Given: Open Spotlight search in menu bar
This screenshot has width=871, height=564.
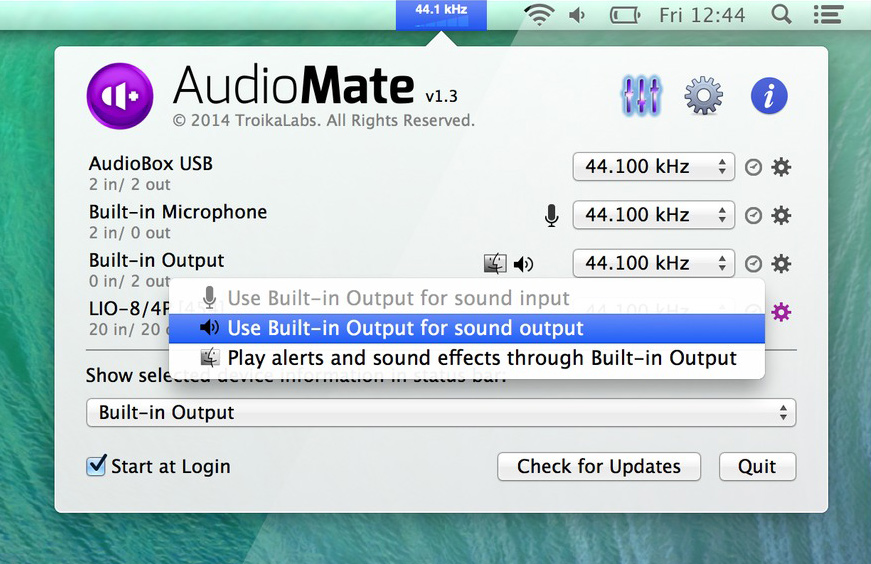Looking at the screenshot, I should [781, 14].
